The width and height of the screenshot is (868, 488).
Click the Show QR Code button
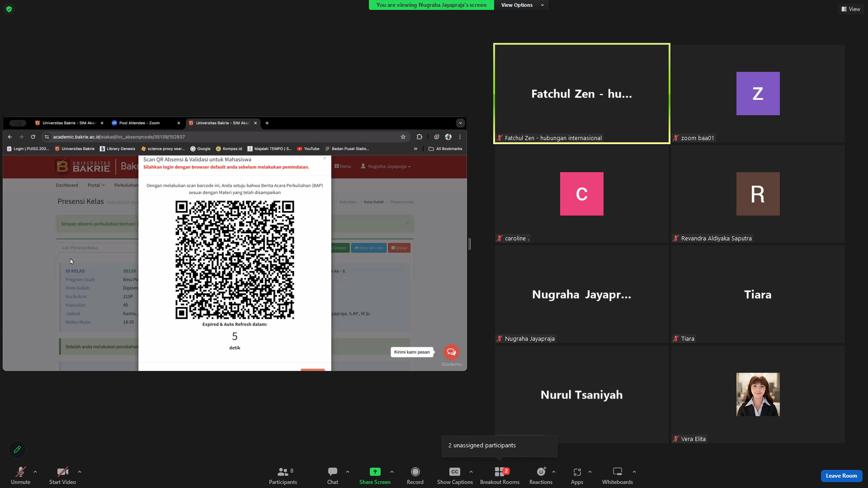(x=369, y=248)
